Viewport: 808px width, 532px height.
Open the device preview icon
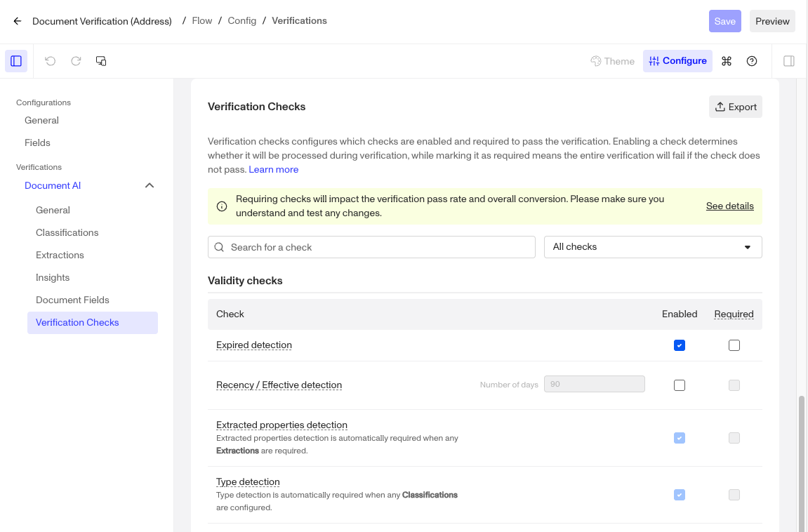pos(101,61)
